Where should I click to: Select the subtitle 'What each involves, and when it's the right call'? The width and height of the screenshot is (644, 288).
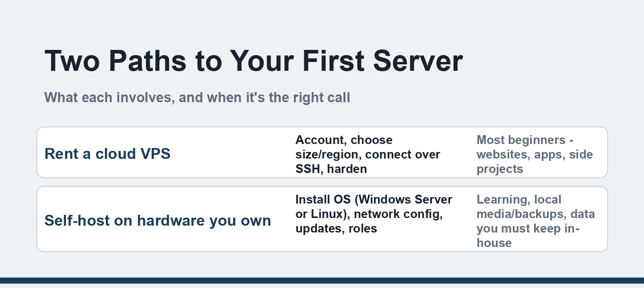197,98
